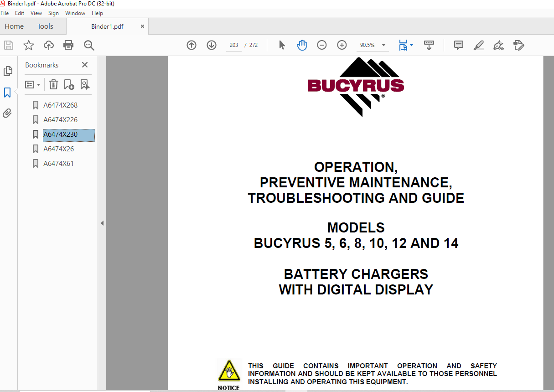The height and width of the screenshot is (392, 554).
Task: Switch to the Tools tab
Action: pos(45,26)
